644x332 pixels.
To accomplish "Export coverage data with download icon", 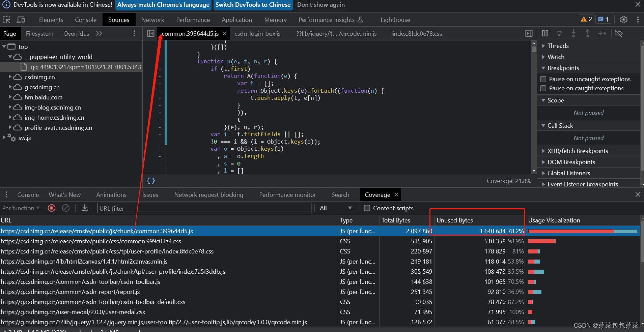I will tap(85, 208).
